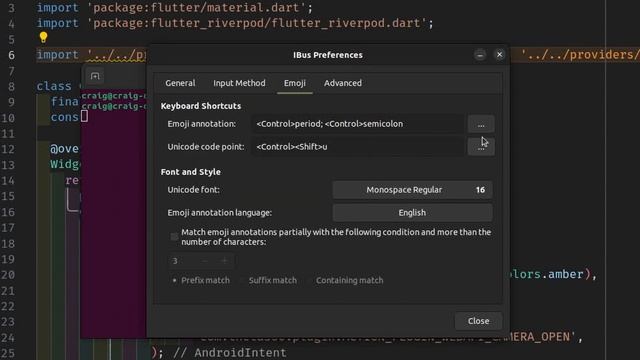This screenshot has width=640, height=360.
Task: Open Emoji annotation language English selector
Action: [x=412, y=213]
